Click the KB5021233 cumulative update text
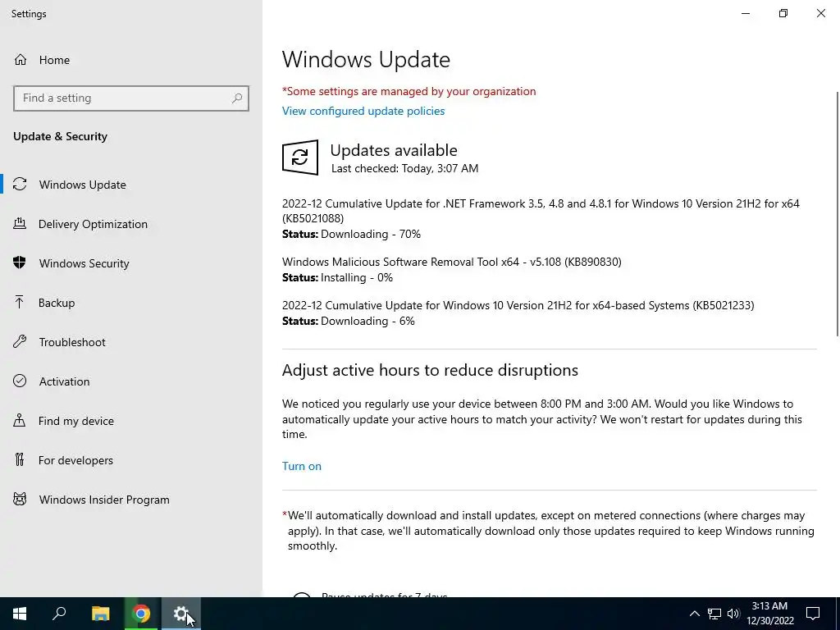 (x=518, y=305)
